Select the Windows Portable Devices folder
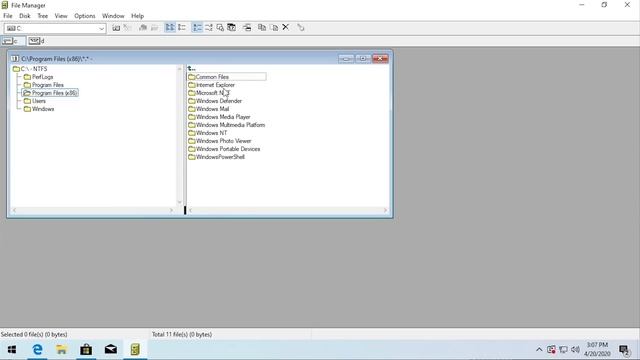Viewport: 640px width, 360px height. [x=224, y=149]
